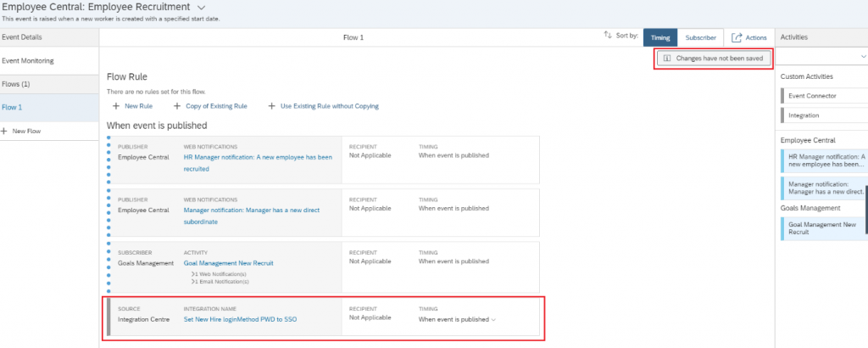Open Goal Management New Recruit activity link
Viewport: 868px width, 348px height.
click(x=228, y=263)
